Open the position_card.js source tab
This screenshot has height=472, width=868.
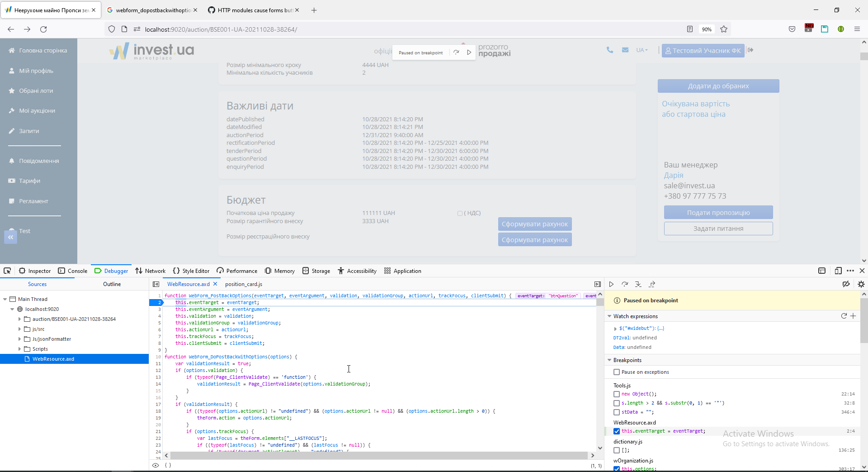pos(244,284)
